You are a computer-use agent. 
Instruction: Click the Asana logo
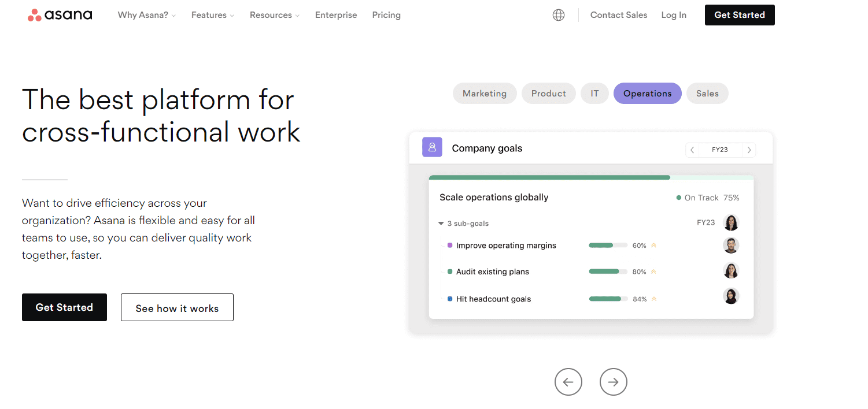tap(60, 15)
